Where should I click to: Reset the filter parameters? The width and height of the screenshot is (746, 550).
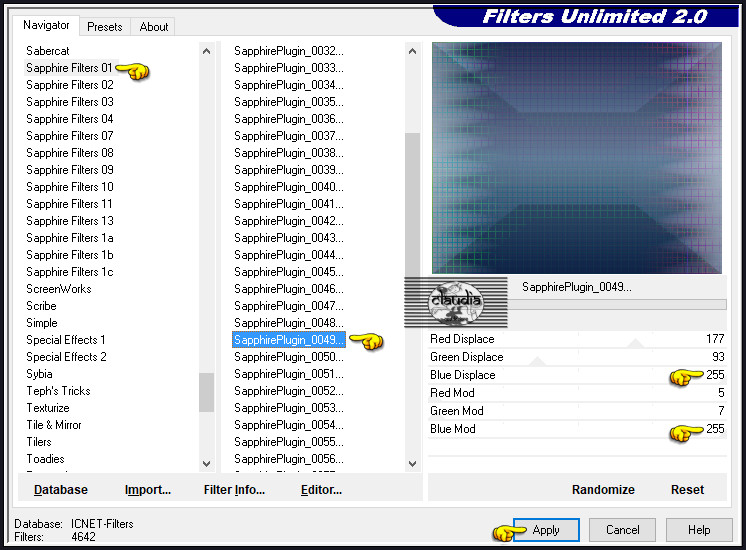[x=687, y=490]
